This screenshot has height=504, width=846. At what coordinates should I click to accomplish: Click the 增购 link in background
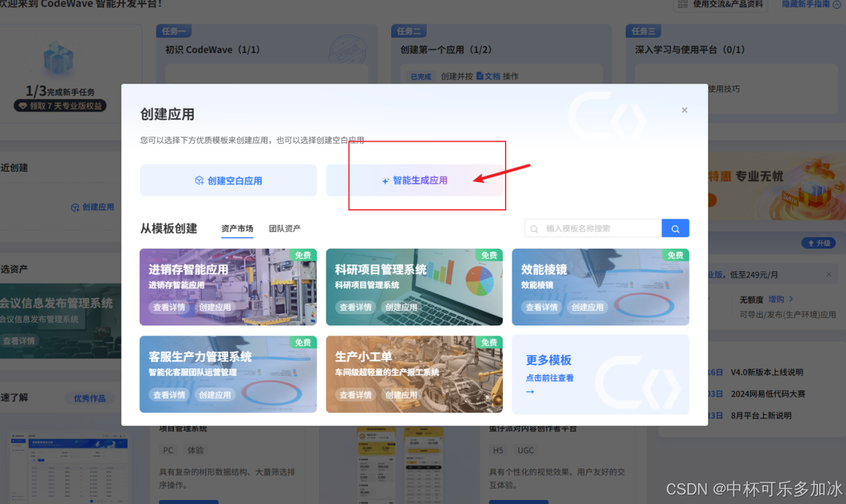pyautogui.click(x=780, y=299)
